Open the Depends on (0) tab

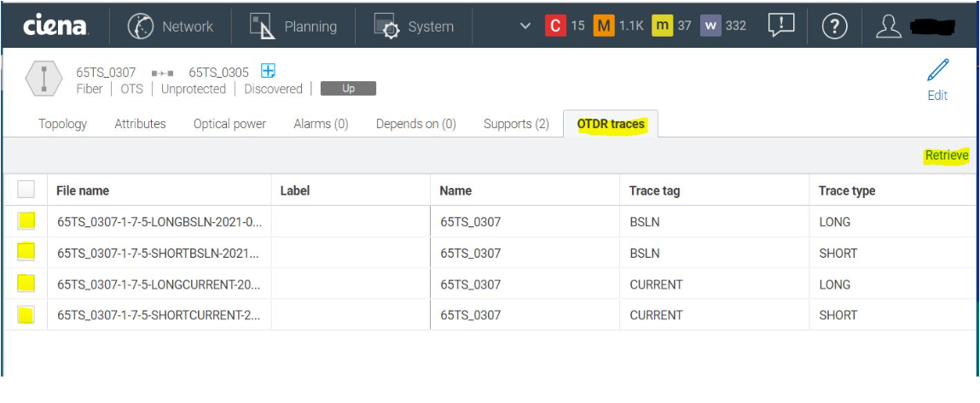[x=415, y=124]
